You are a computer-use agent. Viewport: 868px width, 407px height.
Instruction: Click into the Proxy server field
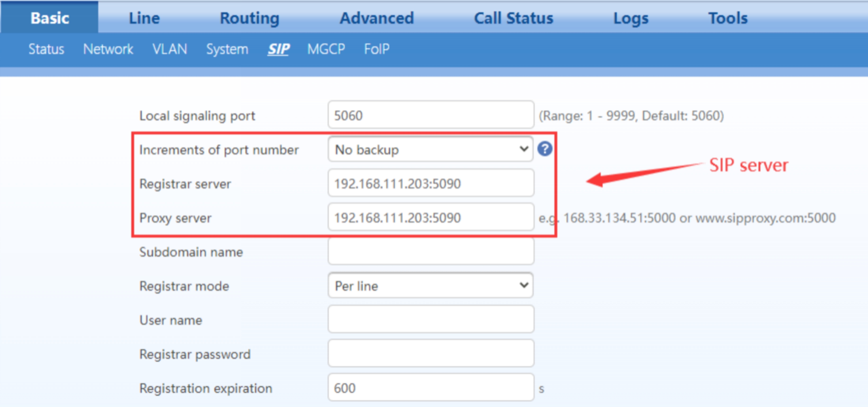coord(430,217)
